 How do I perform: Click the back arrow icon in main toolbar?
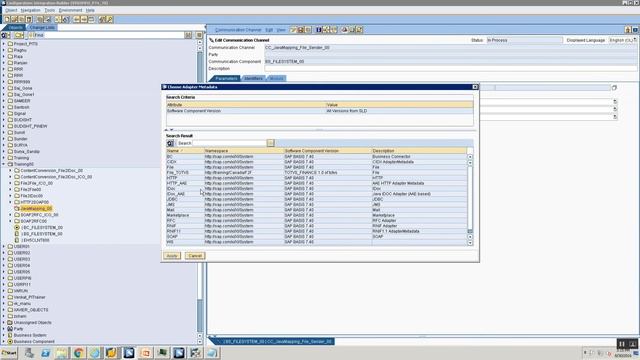[x=76, y=20]
